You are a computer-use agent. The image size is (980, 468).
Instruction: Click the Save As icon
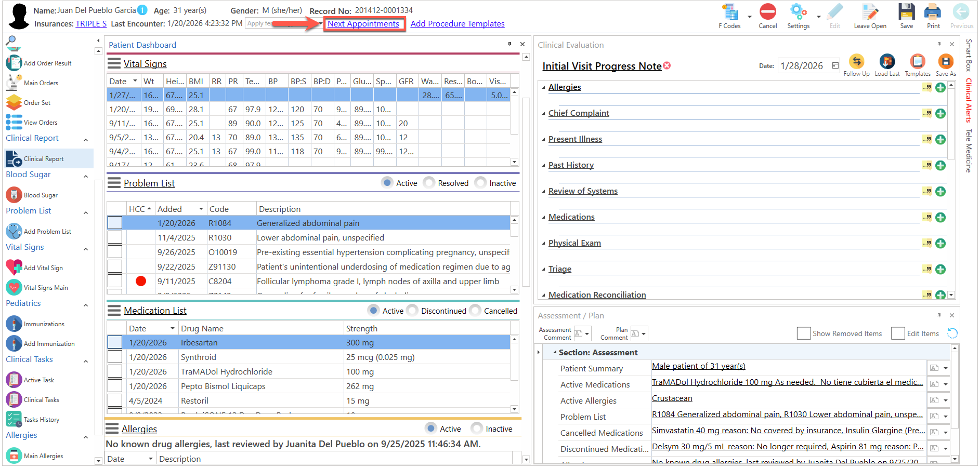click(946, 61)
